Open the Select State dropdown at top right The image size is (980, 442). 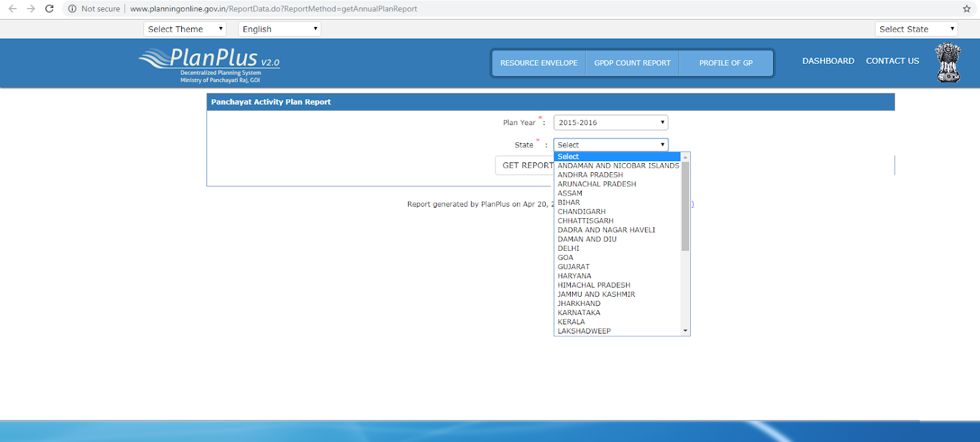tap(916, 29)
